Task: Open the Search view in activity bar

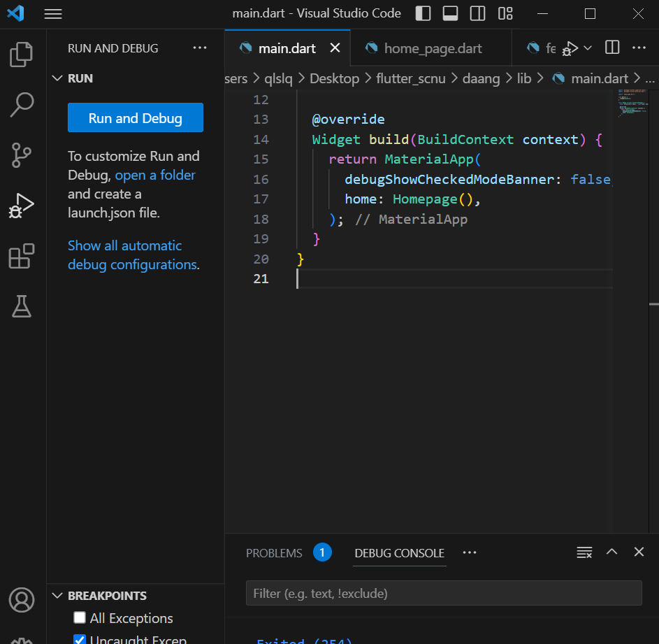Action: tap(21, 105)
